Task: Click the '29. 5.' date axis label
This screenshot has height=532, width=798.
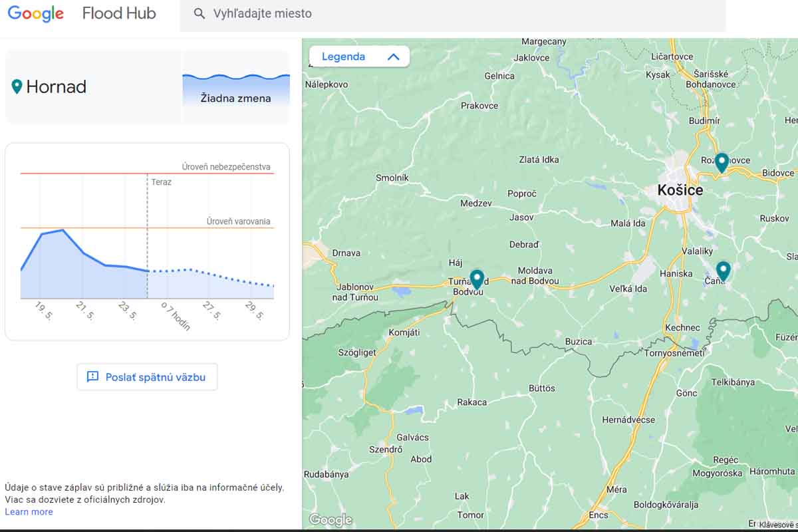Action: click(x=255, y=311)
